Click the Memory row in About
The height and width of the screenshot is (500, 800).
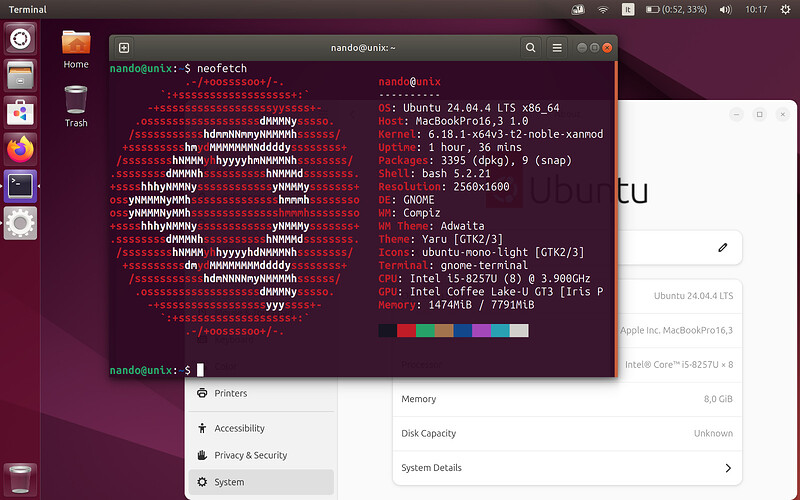click(x=567, y=399)
